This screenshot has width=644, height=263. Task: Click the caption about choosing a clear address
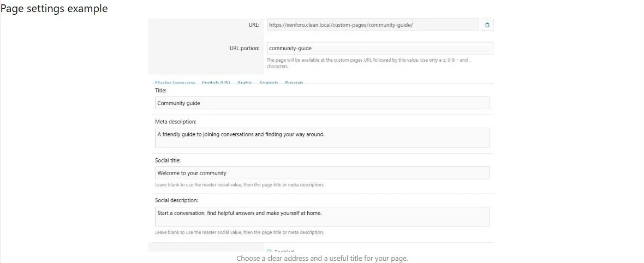[322, 259]
